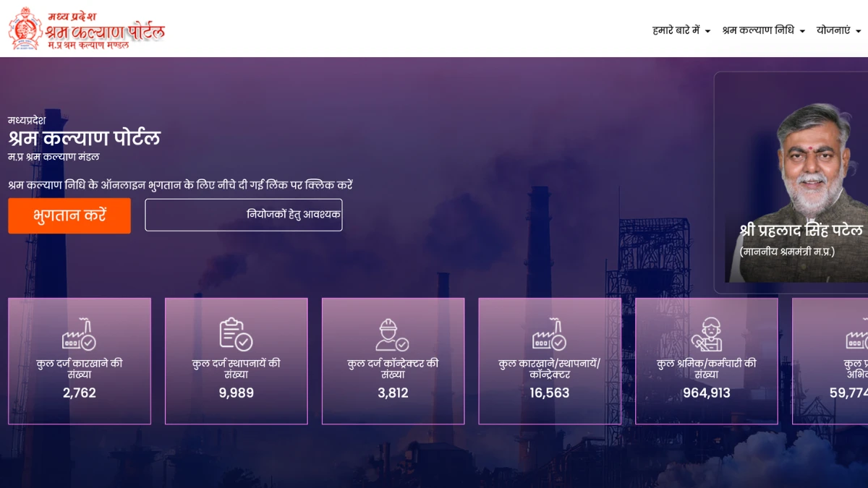
Task: Click the name श्री प्रहलाद सिंह पटेल
Action: pyautogui.click(x=801, y=230)
